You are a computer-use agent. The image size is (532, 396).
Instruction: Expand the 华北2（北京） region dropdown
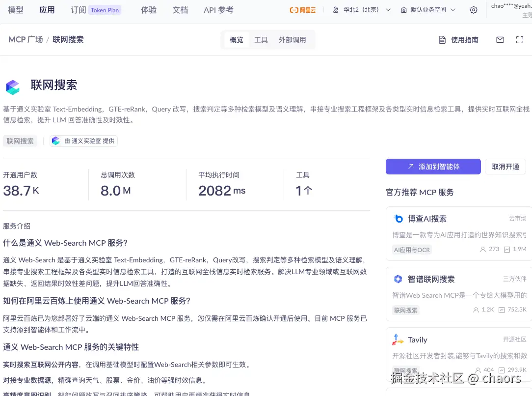pos(388,10)
